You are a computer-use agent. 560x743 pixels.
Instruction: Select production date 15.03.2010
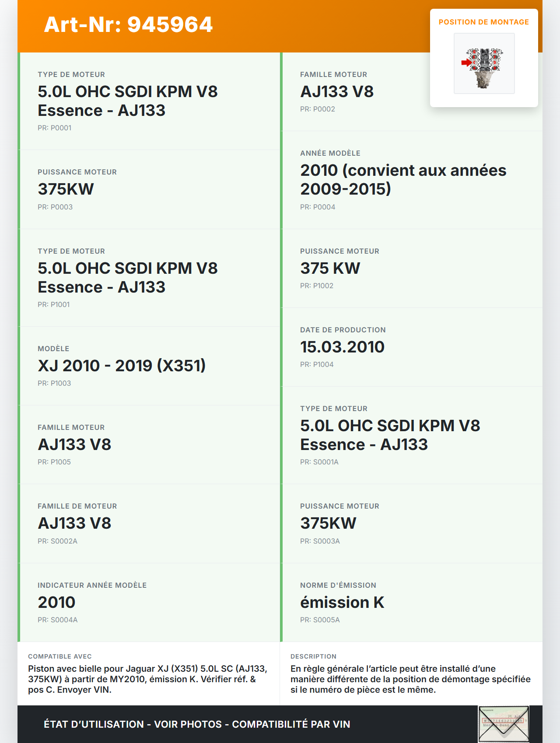[342, 347]
